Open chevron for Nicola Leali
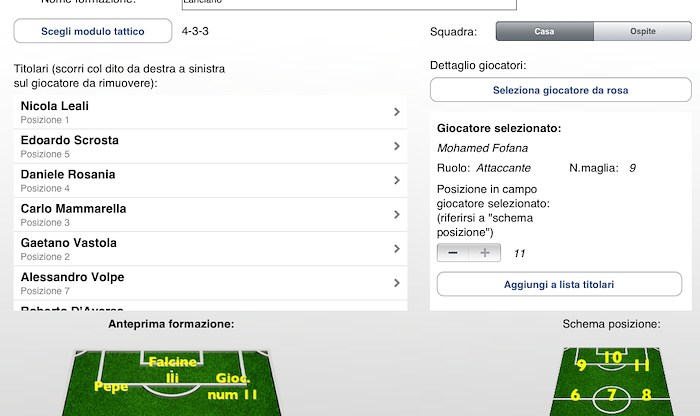The width and height of the screenshot is (700, 416). click(397, 112)
